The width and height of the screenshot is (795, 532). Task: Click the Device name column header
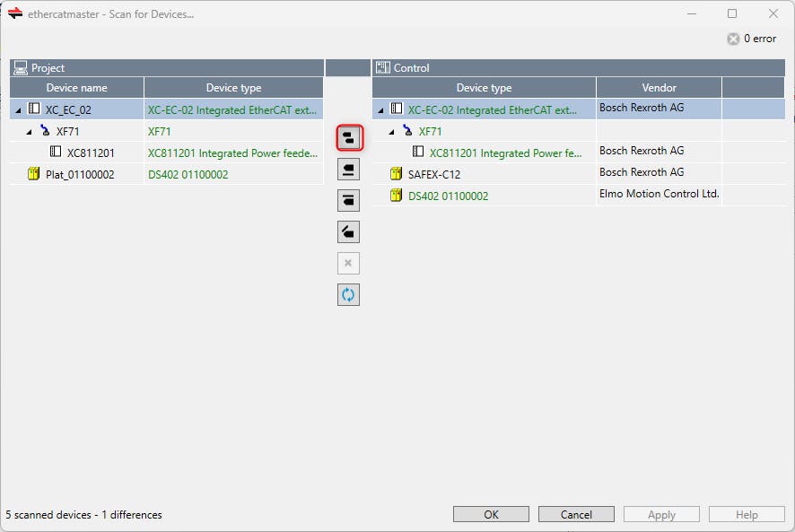76,88
